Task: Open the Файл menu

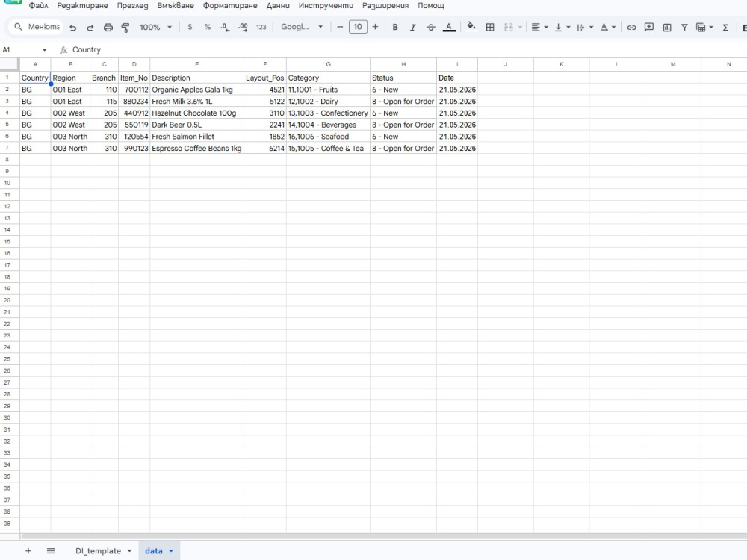Action: tap(38, 6)
